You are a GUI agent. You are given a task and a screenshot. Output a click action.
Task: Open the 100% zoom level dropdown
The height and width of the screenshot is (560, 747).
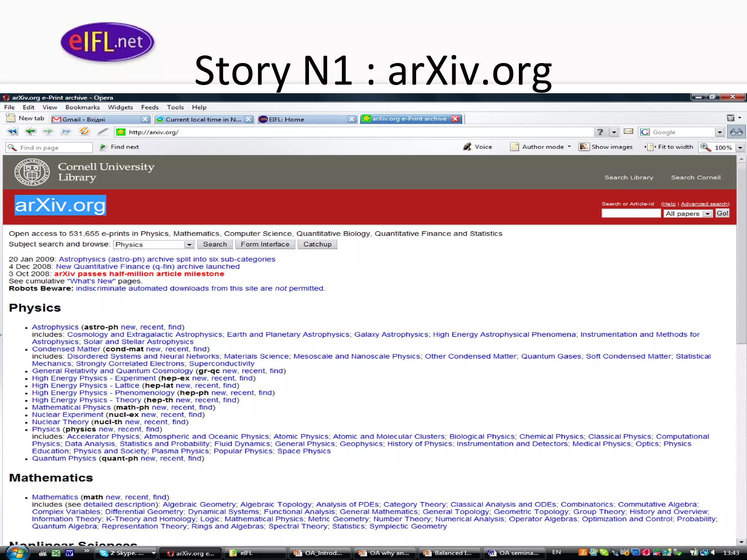(740, 148)
